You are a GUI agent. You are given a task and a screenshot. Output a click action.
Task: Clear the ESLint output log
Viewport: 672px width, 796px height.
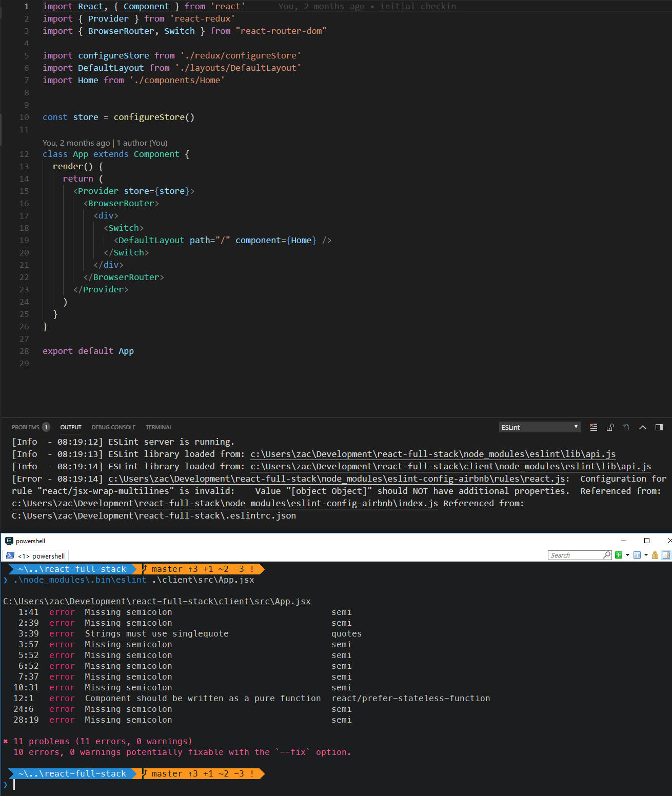click(x=594, y=427)
